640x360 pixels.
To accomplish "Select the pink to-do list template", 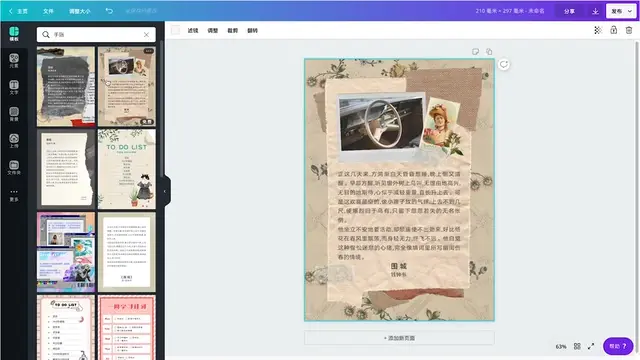I will tap(66, 328).
